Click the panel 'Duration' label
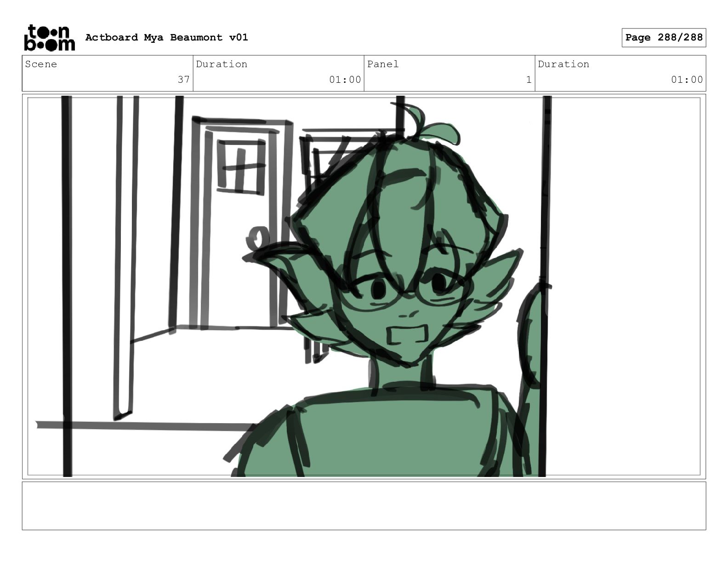 pos(563,64)
